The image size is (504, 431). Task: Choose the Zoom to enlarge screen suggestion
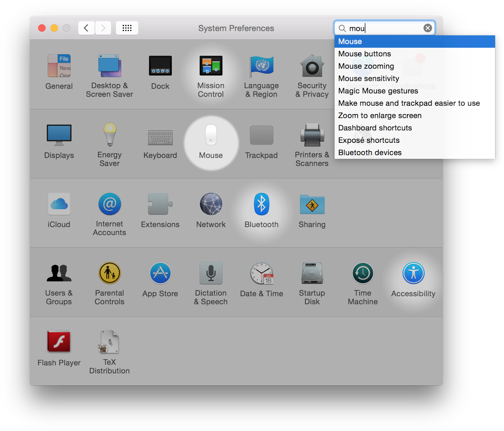(x=414, y=115)
